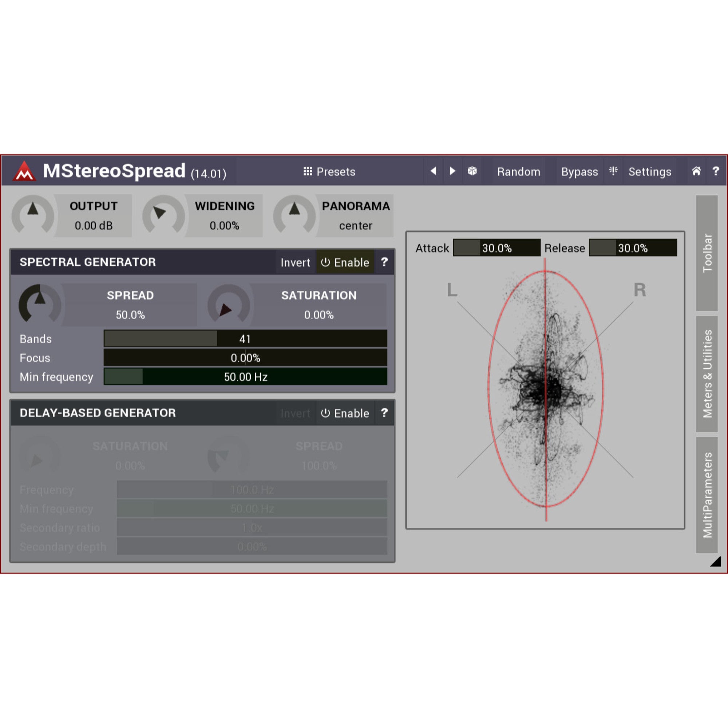Click the OUTPUT 0.00 dB value
Screen dimensions: 728x728
click(x=94, y=226)
